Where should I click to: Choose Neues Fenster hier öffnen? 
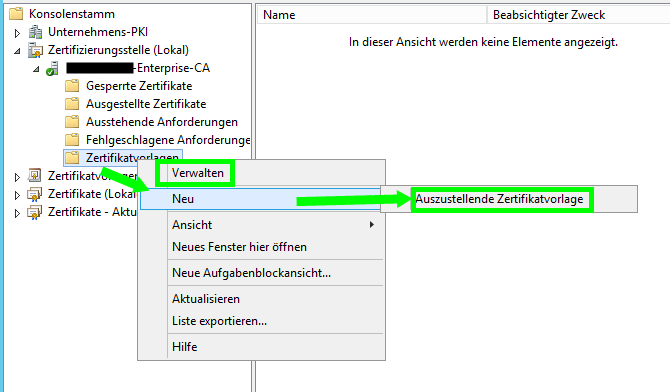239,247
